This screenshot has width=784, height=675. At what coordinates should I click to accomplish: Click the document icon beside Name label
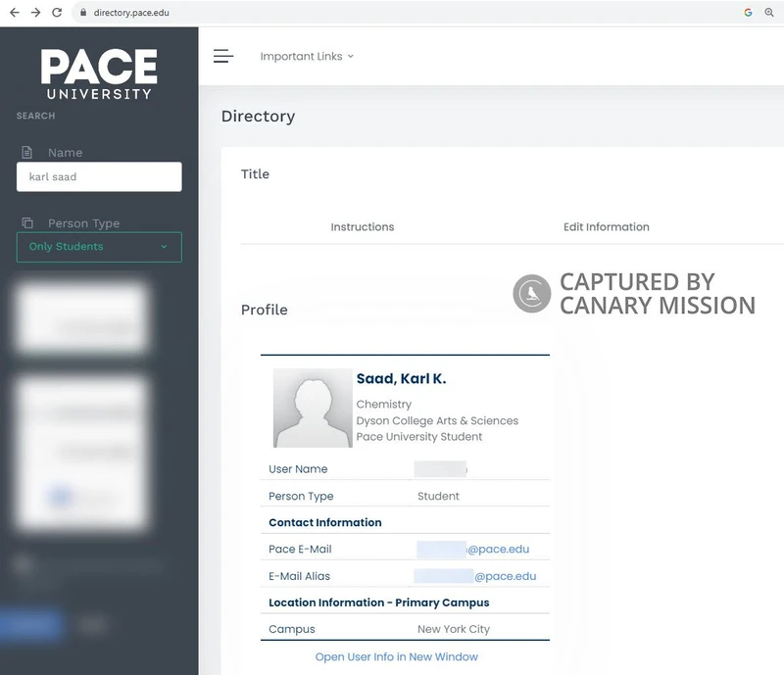(27, 153)
